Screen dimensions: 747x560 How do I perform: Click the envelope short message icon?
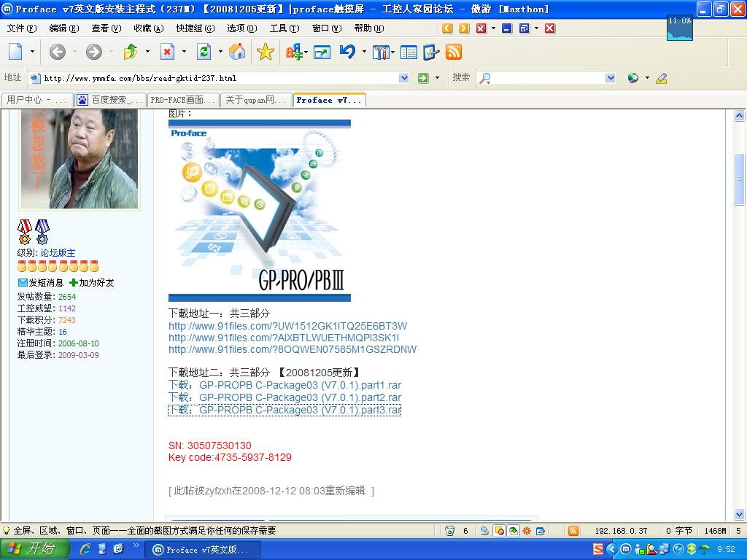pos(23,282)
